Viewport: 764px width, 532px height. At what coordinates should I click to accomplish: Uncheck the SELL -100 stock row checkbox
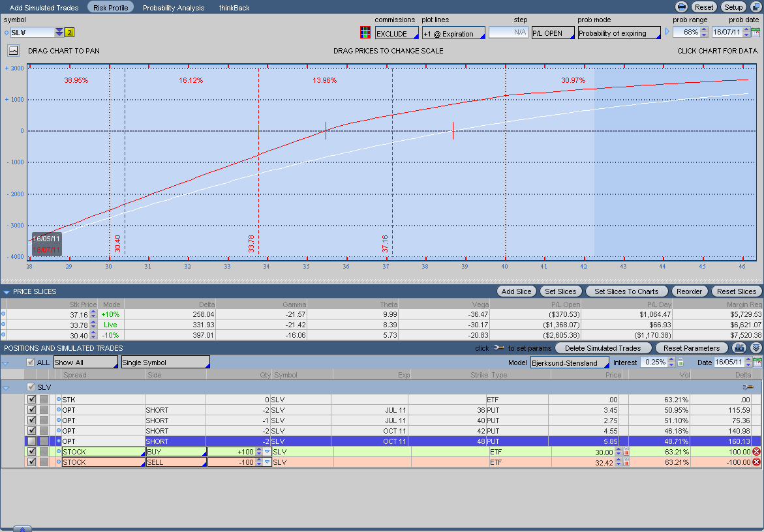click(32, 462)
